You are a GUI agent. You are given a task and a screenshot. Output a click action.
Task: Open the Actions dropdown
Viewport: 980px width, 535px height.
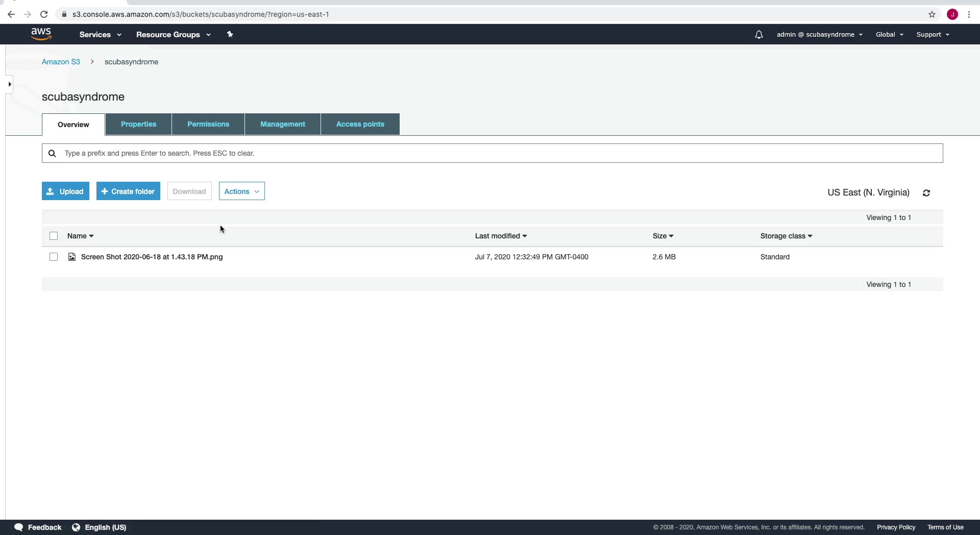242,191
